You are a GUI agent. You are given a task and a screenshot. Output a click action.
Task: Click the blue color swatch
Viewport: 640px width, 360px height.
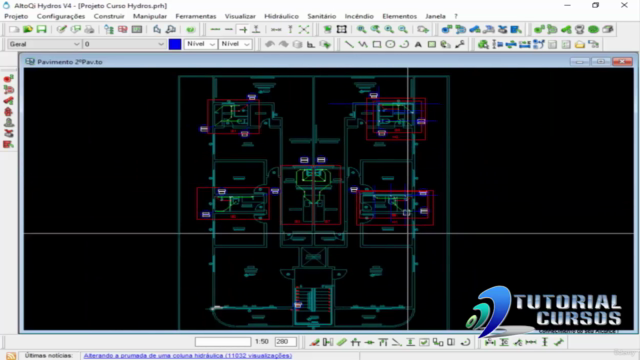click(175, 44)
